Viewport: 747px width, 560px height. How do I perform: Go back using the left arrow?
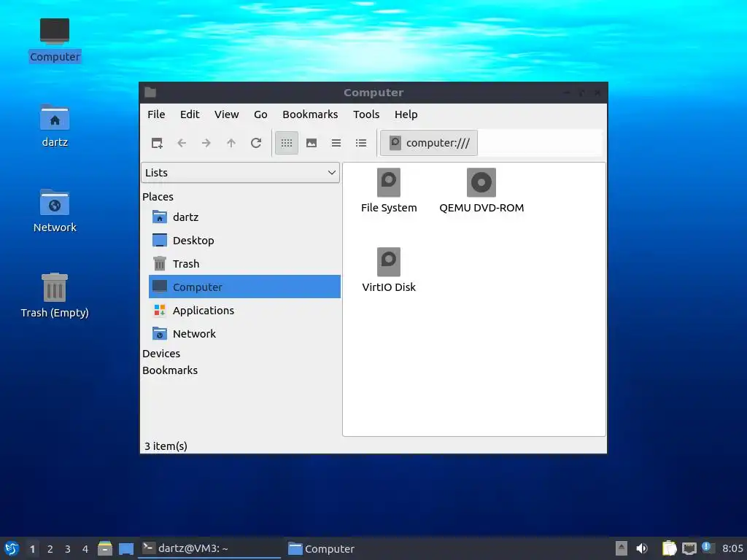(x=182, y=143)
